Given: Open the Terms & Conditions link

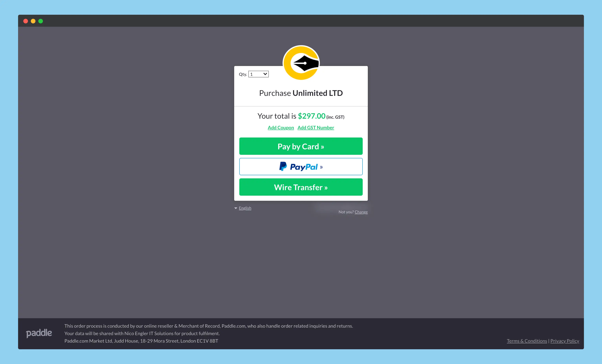Looking at the screenshot, I should (527, 341).
